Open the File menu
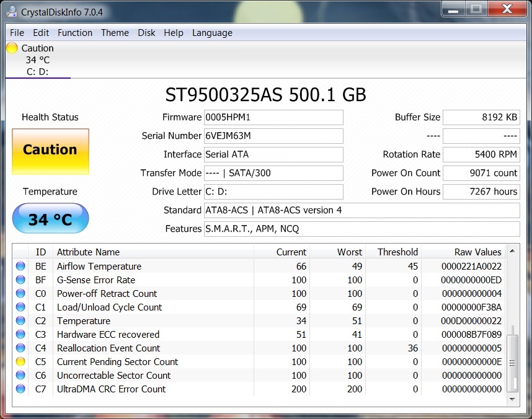The width and height of the screenshot is (532, 419). coord(17,33)
